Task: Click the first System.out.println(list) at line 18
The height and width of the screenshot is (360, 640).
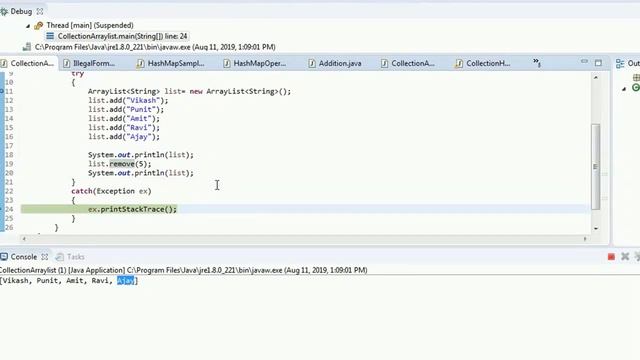Action: click(141, 155)
